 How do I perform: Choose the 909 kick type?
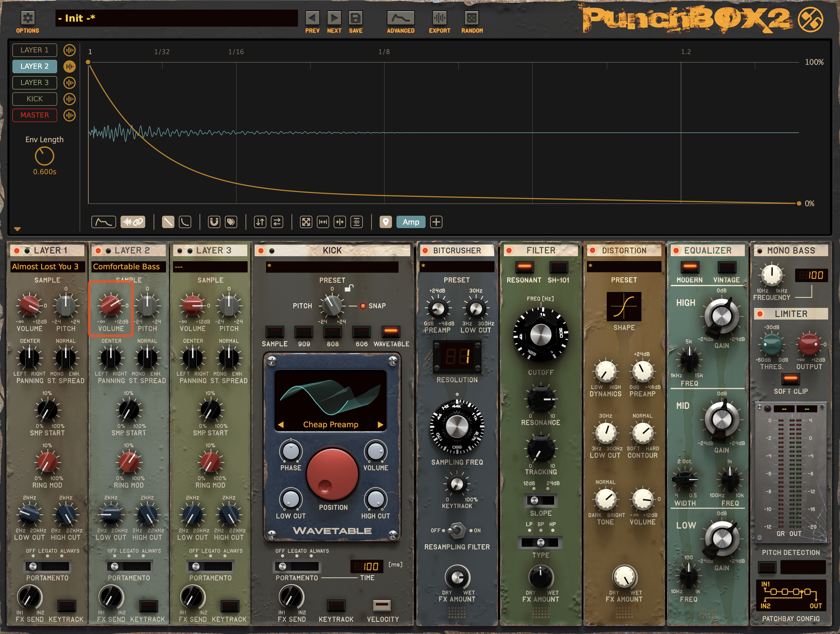[x=304, y=332]
